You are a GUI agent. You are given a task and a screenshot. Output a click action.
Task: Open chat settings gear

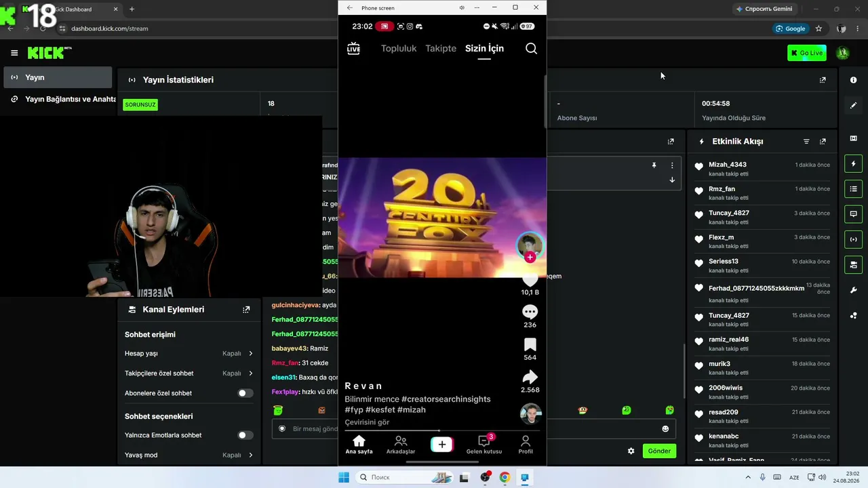[x=631, y=451]
